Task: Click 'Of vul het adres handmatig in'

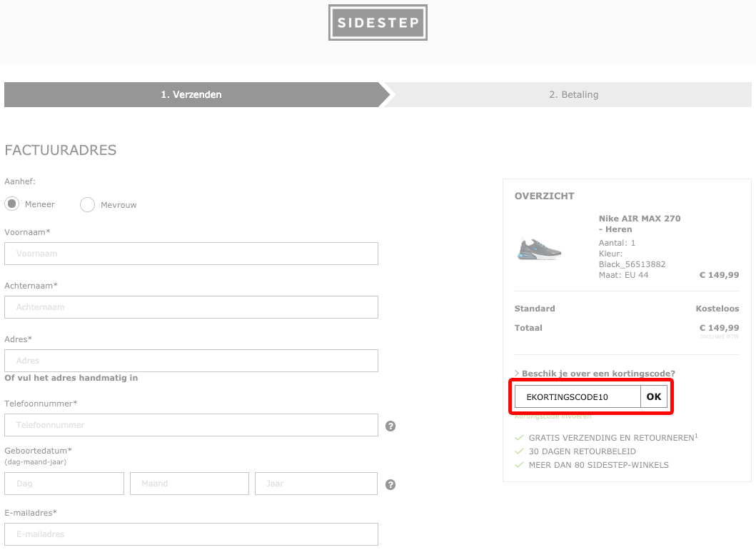Action: point(71,378)
